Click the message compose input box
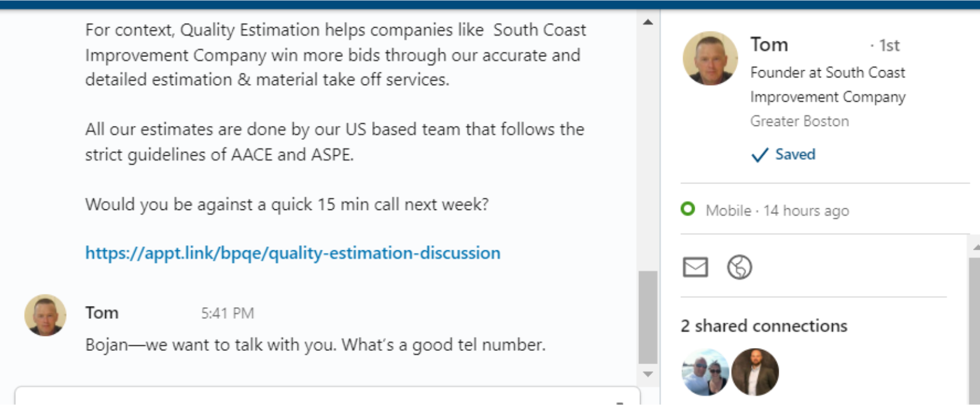 327,396
